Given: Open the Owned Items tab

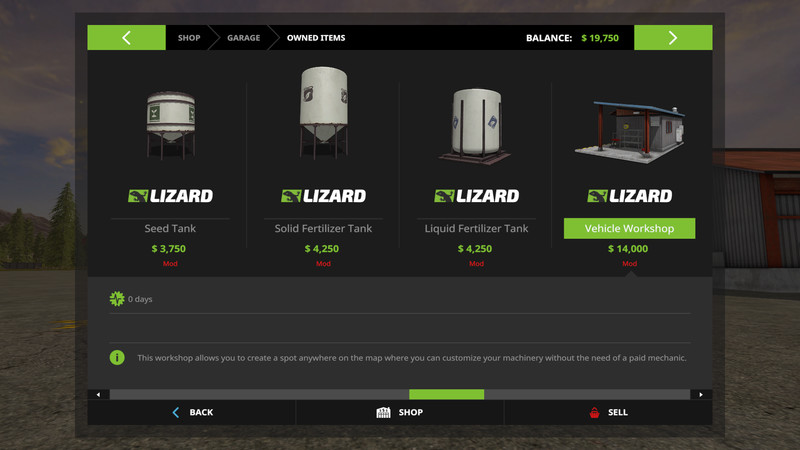Looking at the screenshot, I should 316,38.
